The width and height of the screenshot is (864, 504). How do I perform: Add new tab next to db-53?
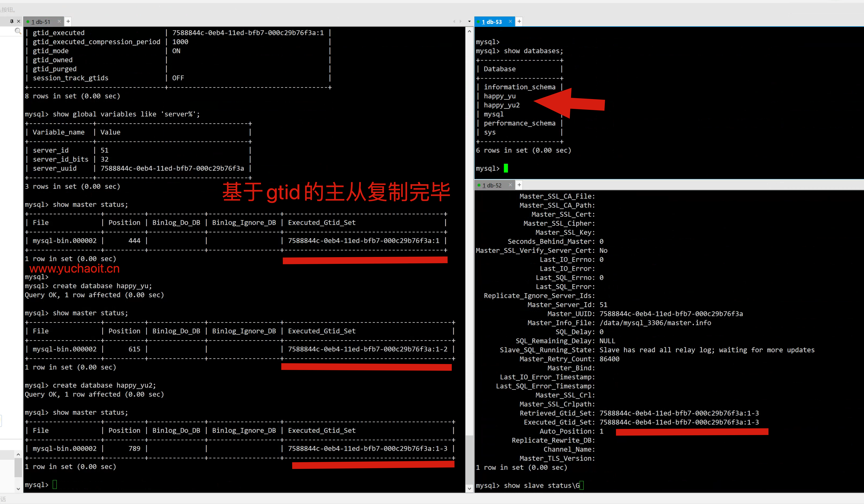[x=519, y=21]
